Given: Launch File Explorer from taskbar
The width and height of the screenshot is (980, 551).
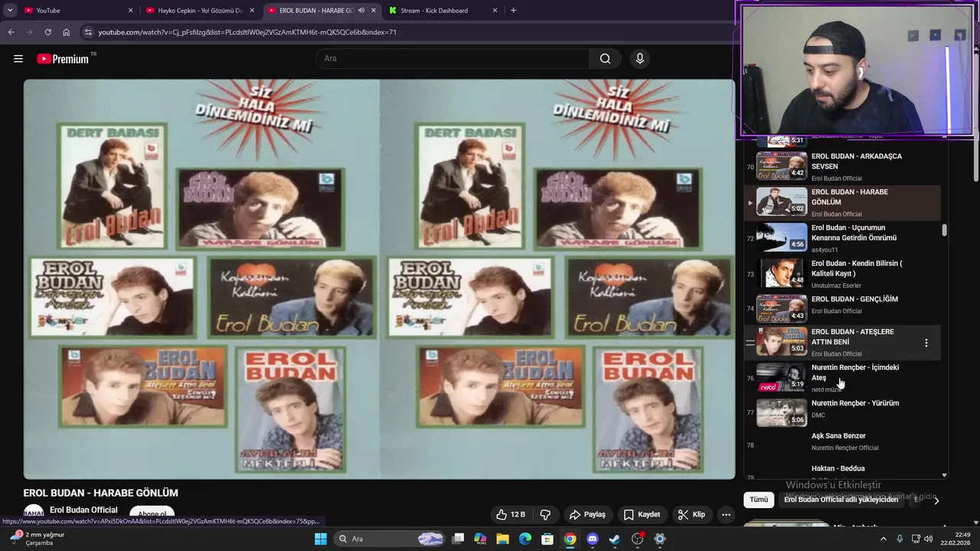Looking at the screenshot, I should (503, 539).
